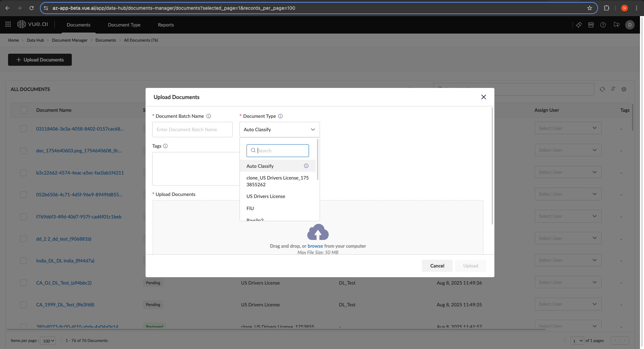Check the checkbox for CA_OJ_DL_Test_(a94bbc2)
Screen dimensions: 644x349
pyautogui.click(x=23, y=283)
